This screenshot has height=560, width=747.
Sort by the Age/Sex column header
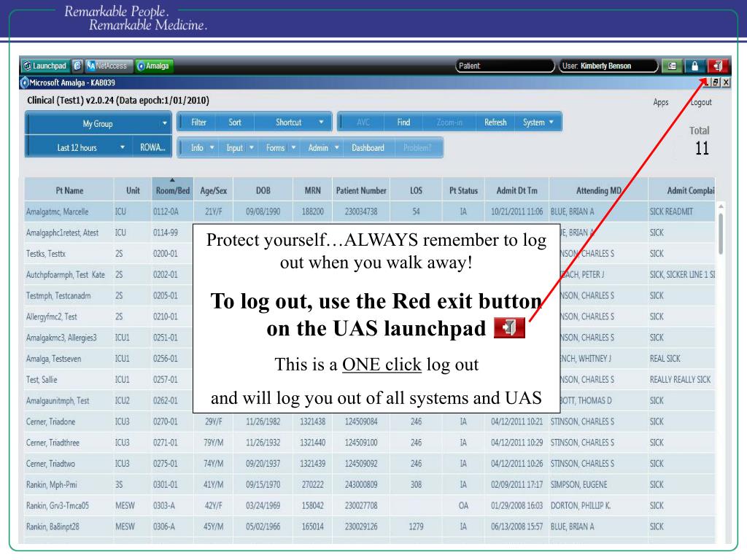tap(213, 190)
